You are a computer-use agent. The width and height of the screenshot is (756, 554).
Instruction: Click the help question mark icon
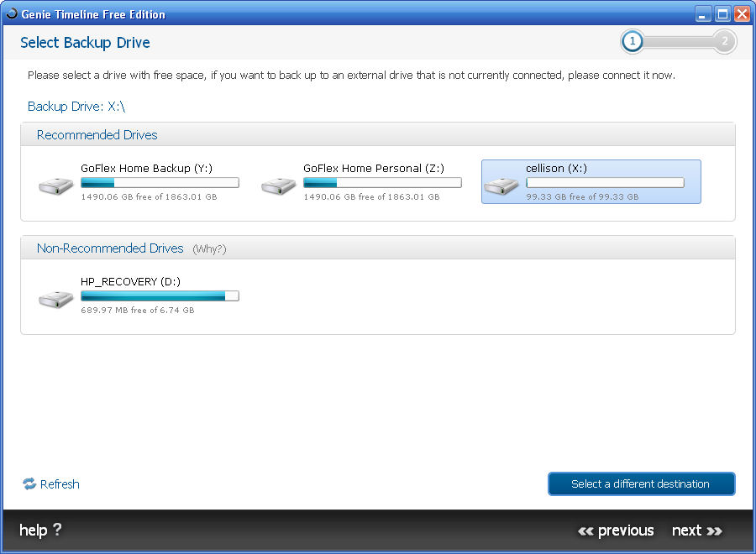point(57,530)
